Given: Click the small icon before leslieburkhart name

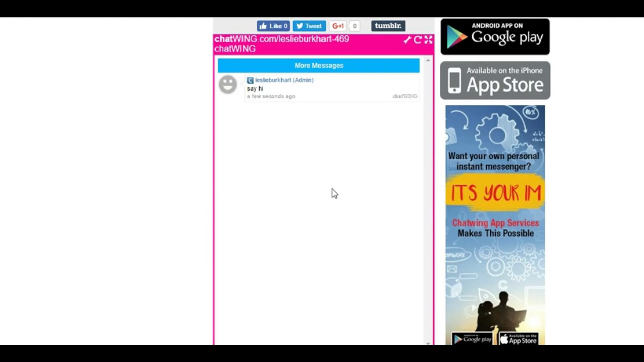Looking at the screenshot, I should [x=250, y=80].
